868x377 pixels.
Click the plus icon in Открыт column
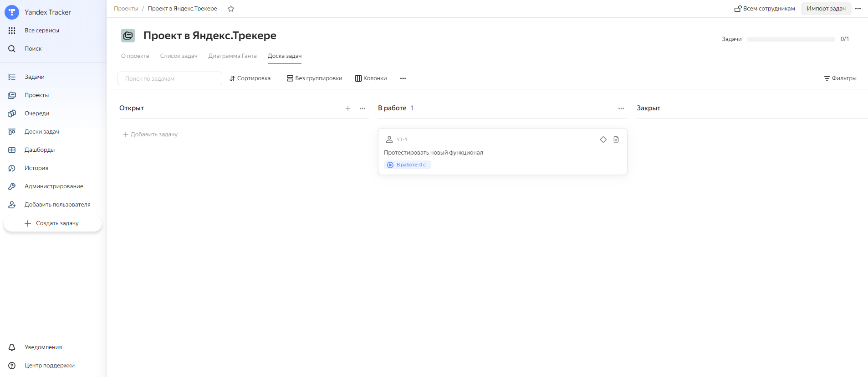click(348, 108)
